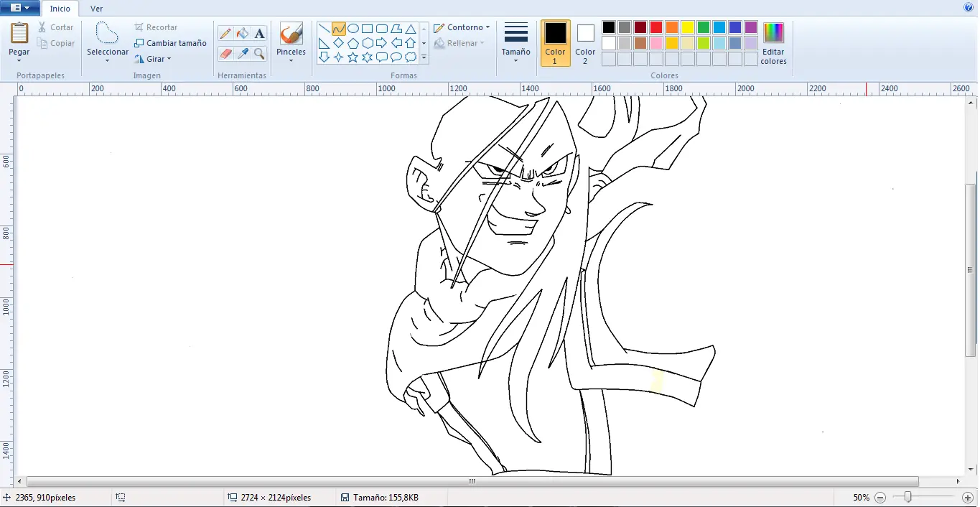Screen dimensions: 980x507
Task: Pick the dark red color swatch
Action: coord(640,27)
